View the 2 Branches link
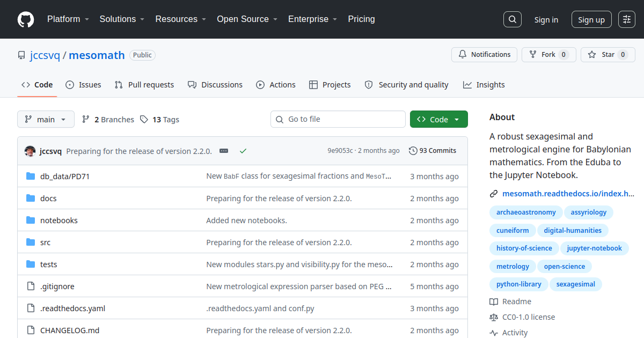Image resolution: width=644 pixels, height=338 pixels. click(108, 119)
